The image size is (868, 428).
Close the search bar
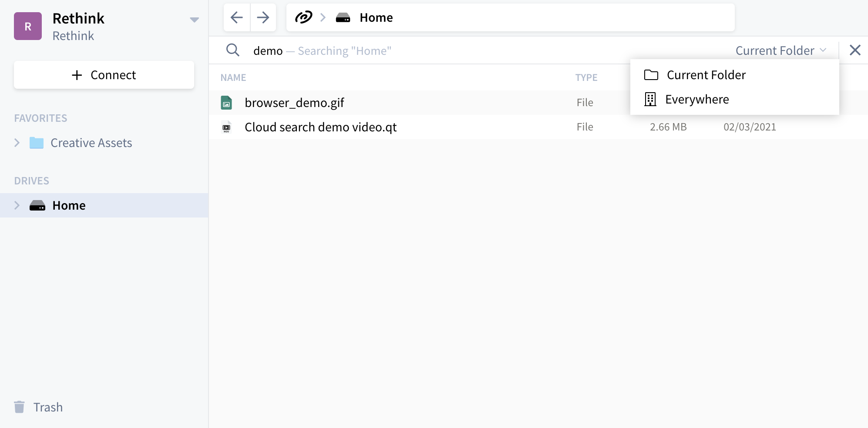click(x=855, y=50)
